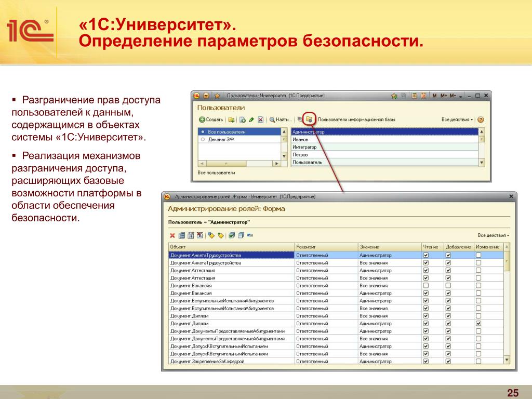Click the M+ memory button

click(444, 96)
